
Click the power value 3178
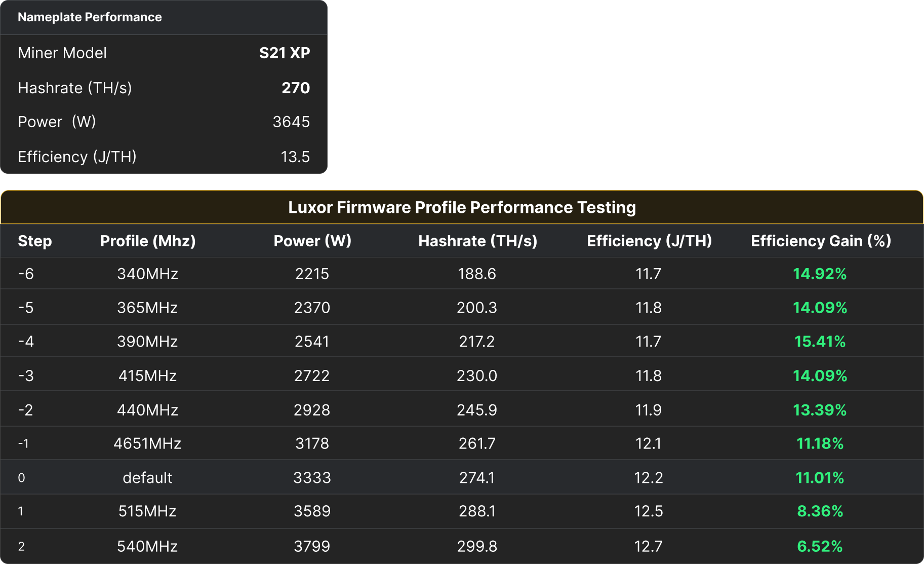pos(312,443)
